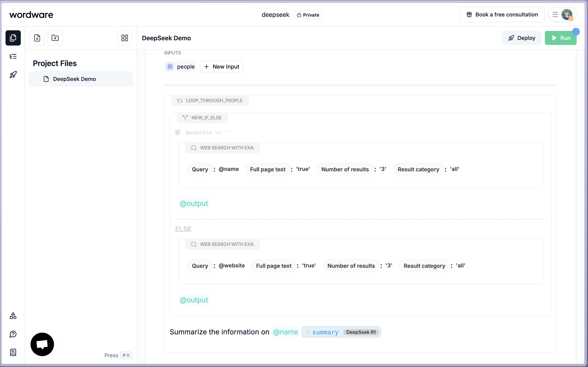588x367 pixels.
Task: Open the documentation icon at sidebar bottom
Action: [13, 352]
